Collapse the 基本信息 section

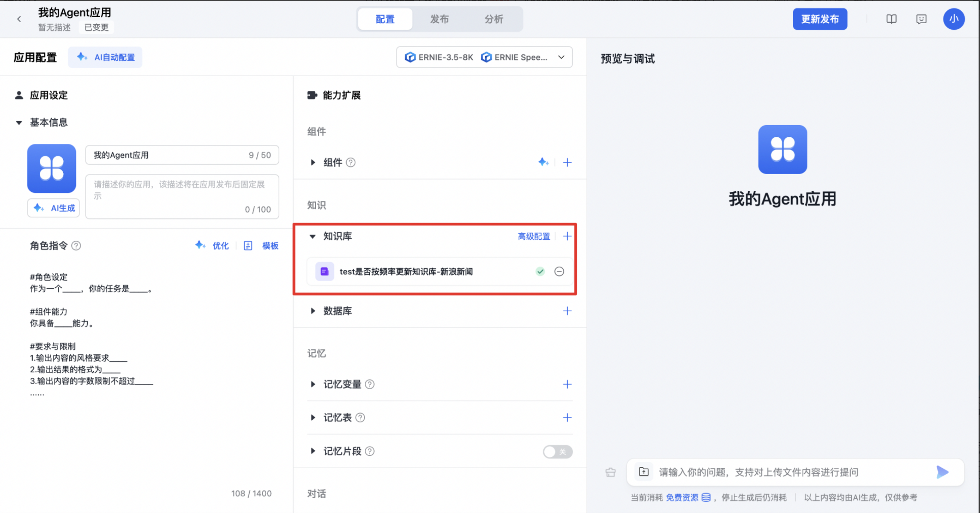[x=19, y=123]
